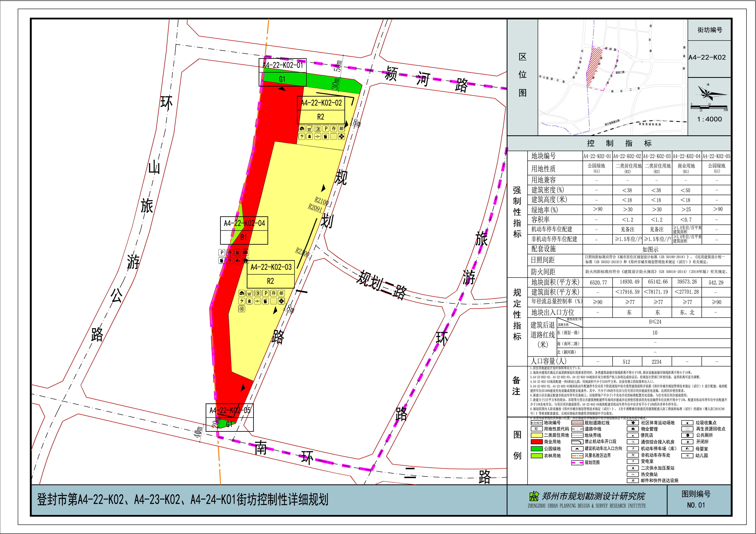Viewport: 756px width, 534px height.
Task: Click the 变电室 lightning icon in the legend
Action: tap(633, 461)
